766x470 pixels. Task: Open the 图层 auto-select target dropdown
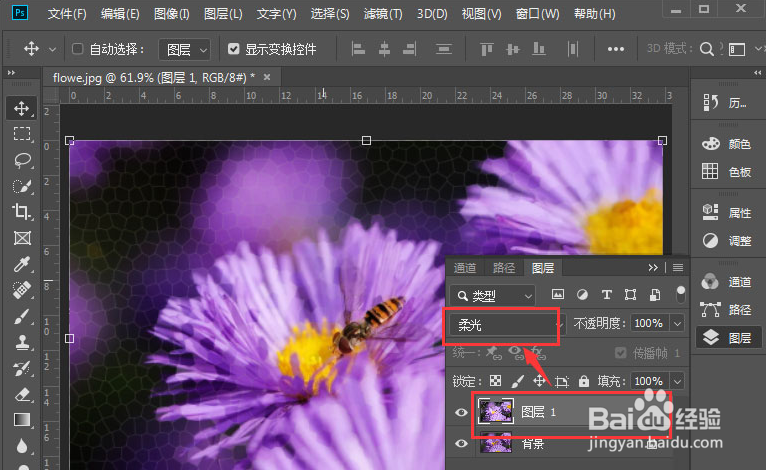(x=185, y=49)
